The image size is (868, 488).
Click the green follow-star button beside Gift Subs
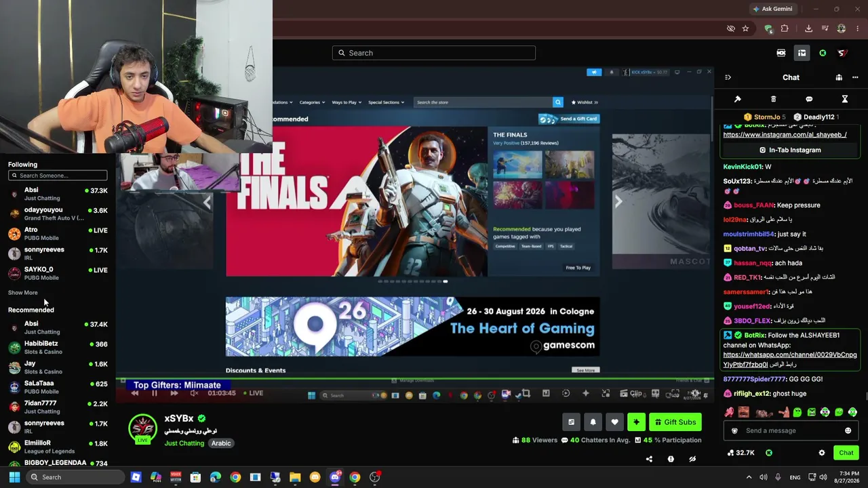pyautogui.click(x=636, y=422)
